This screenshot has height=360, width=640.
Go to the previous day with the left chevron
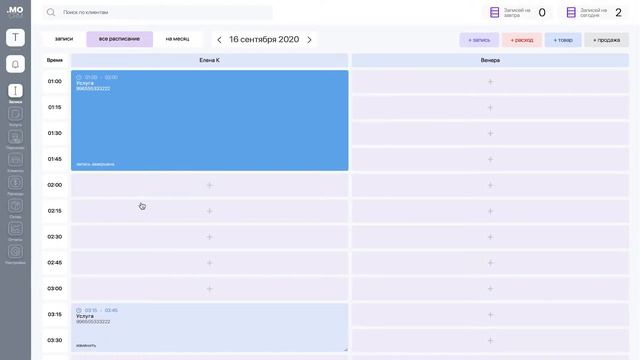(219, 40)
